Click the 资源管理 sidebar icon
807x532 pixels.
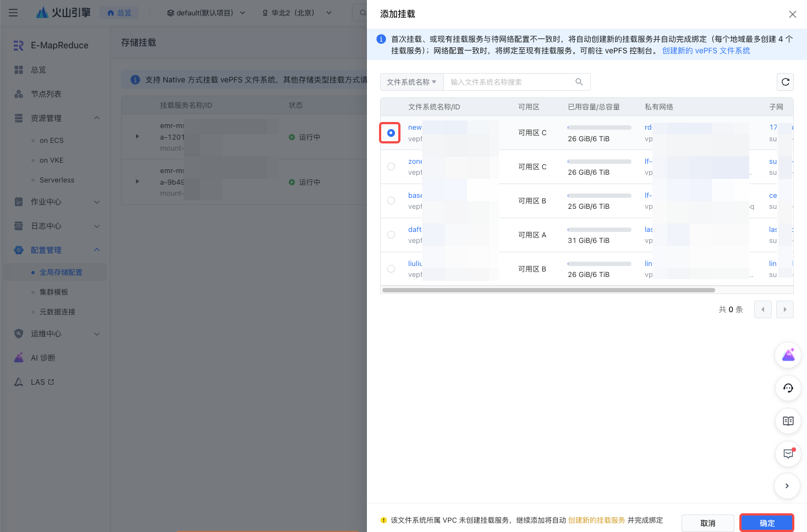coord(19,118)
